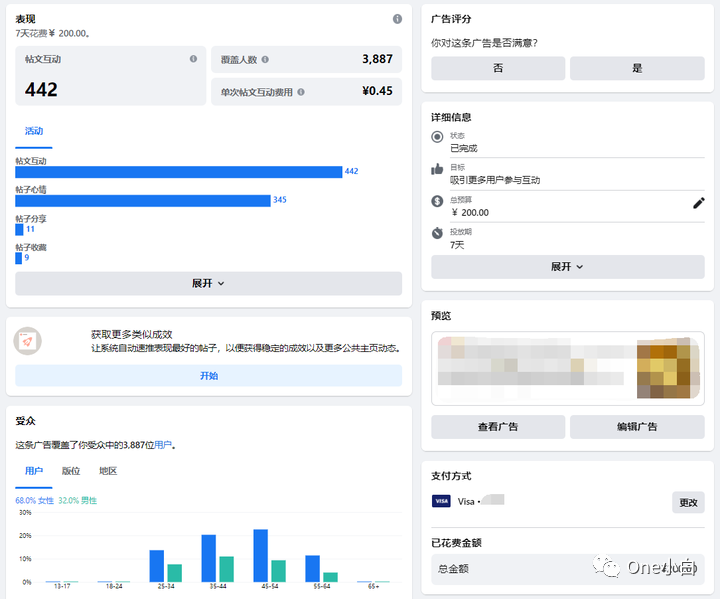This screenshot has height=599, width=720.
Task: Click the info icon beside 表现 header
Action: click(x=397, y=19)
